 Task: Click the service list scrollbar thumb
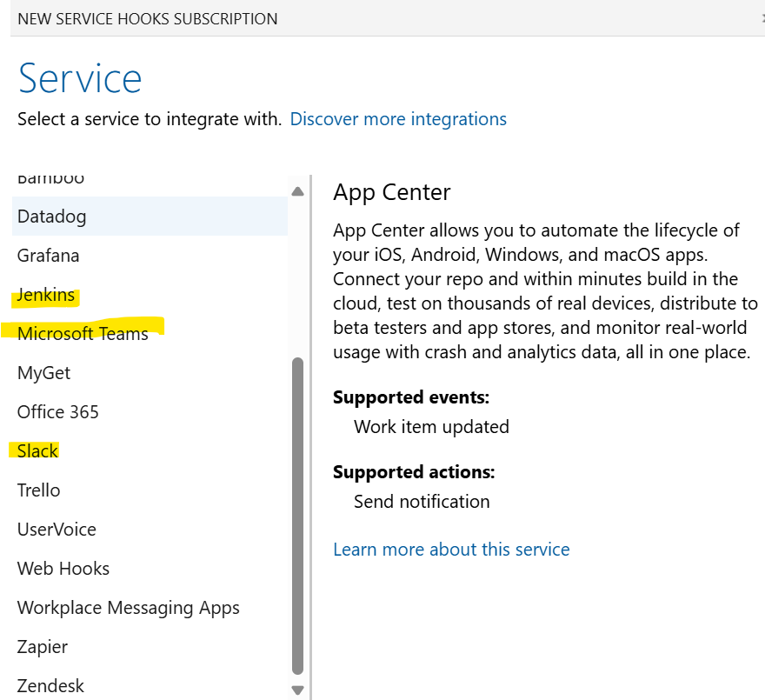pos(297,516)
